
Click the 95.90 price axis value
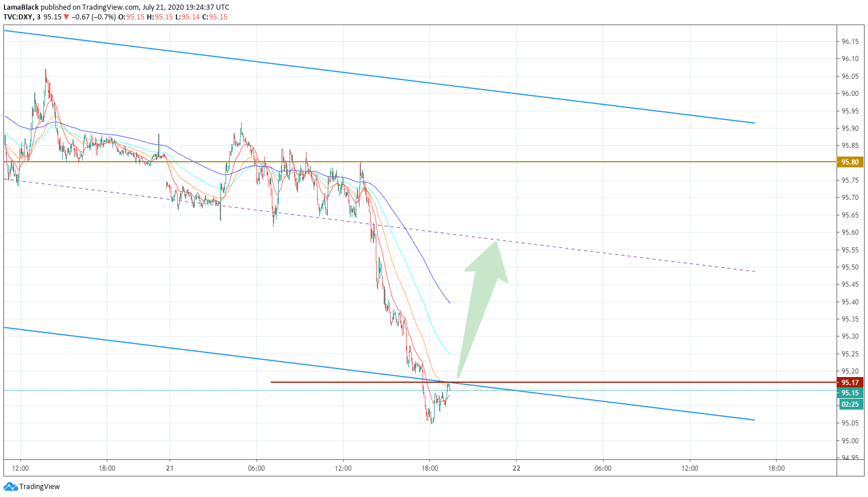point(850,129)
